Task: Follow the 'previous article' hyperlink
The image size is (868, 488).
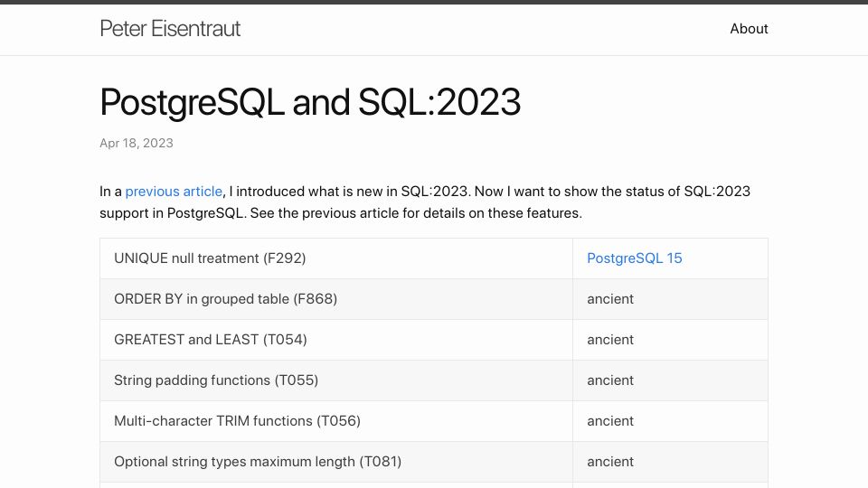Action: point(174,192)
